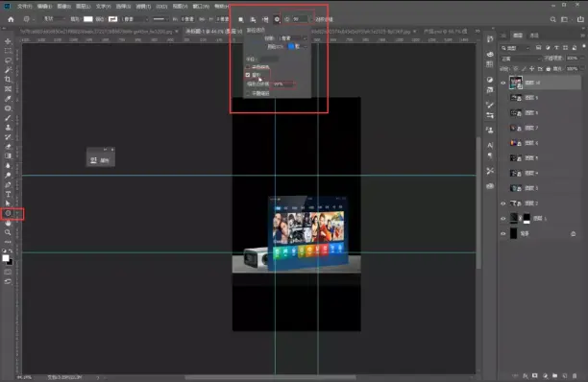This screenshot has width=588, height=382.
Task: Select the Dodge tool
Action: (x=8, y=175)
